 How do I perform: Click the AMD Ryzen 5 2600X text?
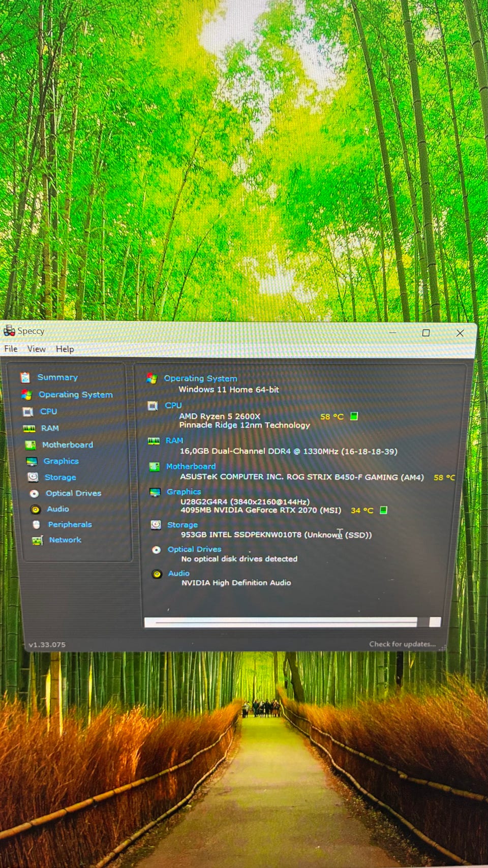click(x=220, y=416)
